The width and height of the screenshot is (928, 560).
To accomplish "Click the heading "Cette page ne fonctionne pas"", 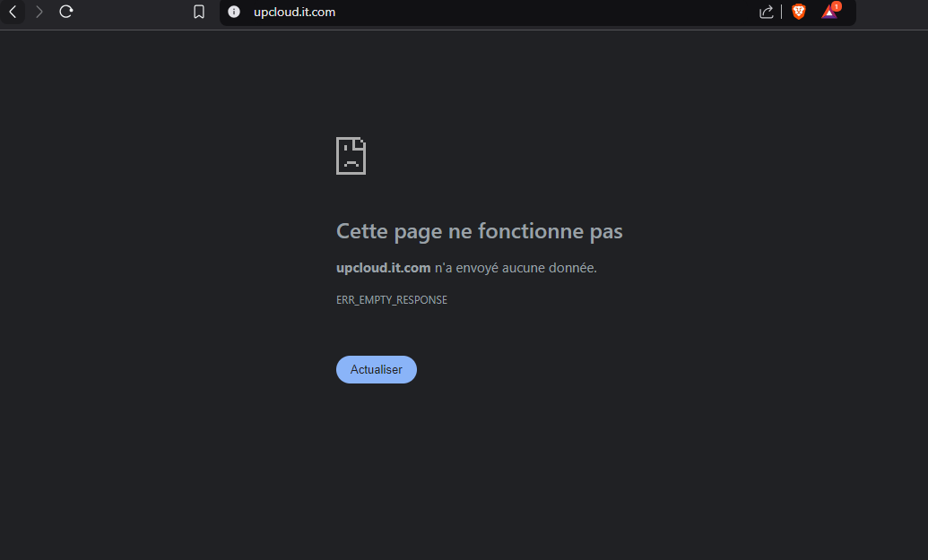I will [x=479, y=231].
